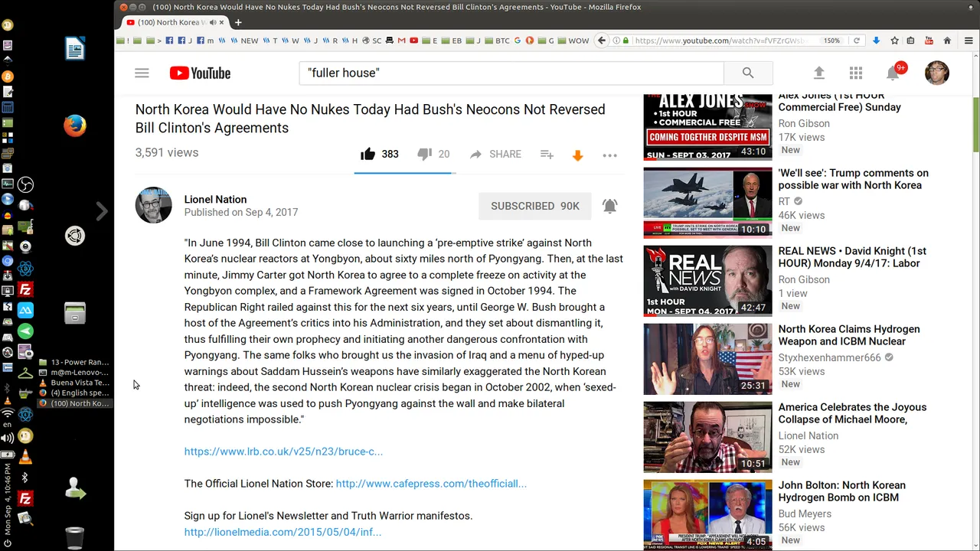Open the Lionel Nation channel name link
This screenshot has height=551, width=980.
[x=215, y=199]
